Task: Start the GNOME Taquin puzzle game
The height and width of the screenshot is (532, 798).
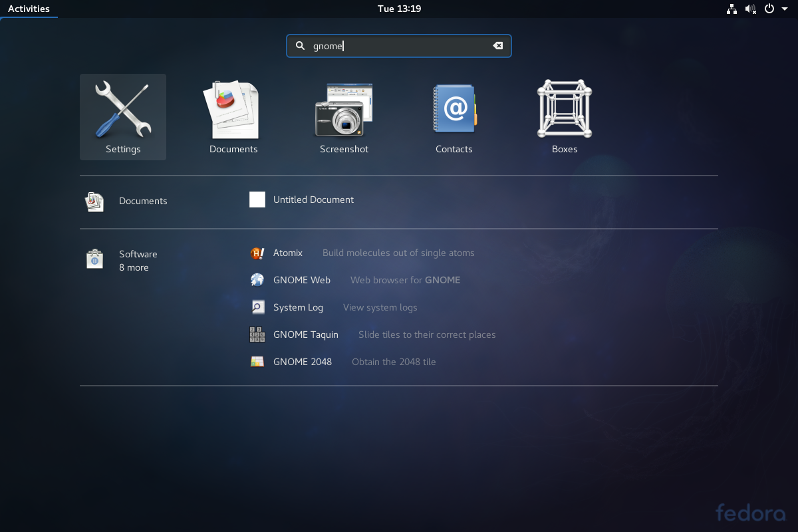Action: point(305,334)
